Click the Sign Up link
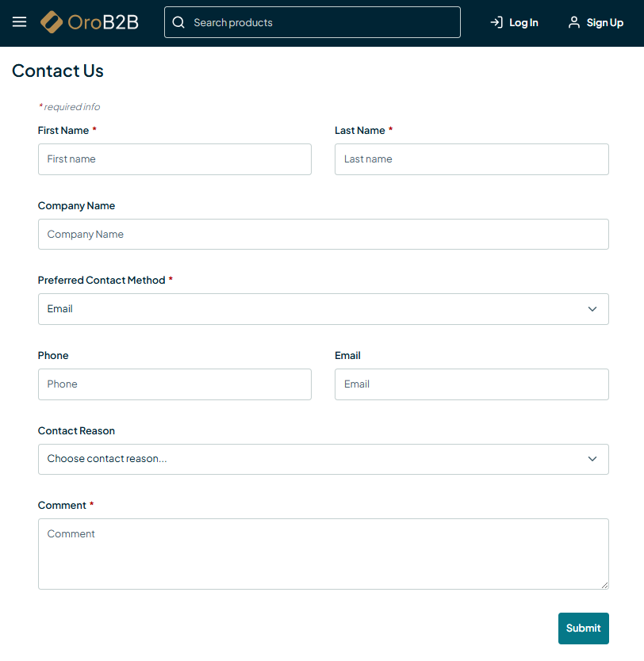The image size is (644, 661). 605,23
